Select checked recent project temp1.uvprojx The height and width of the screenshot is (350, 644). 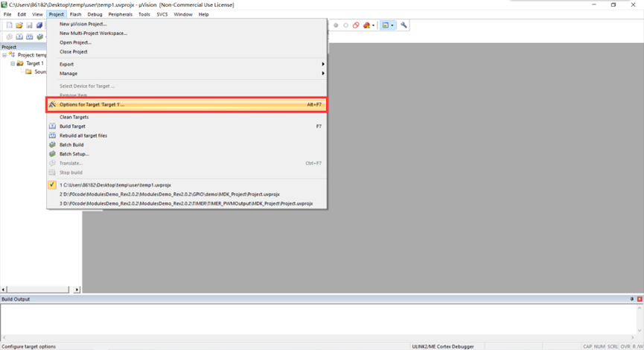[115, 185]
